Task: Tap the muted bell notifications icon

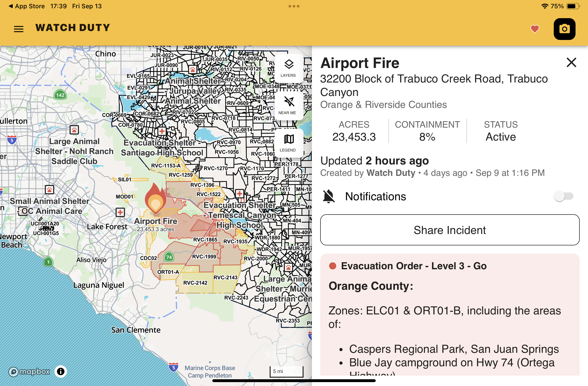Action: [x=329, y=196]
